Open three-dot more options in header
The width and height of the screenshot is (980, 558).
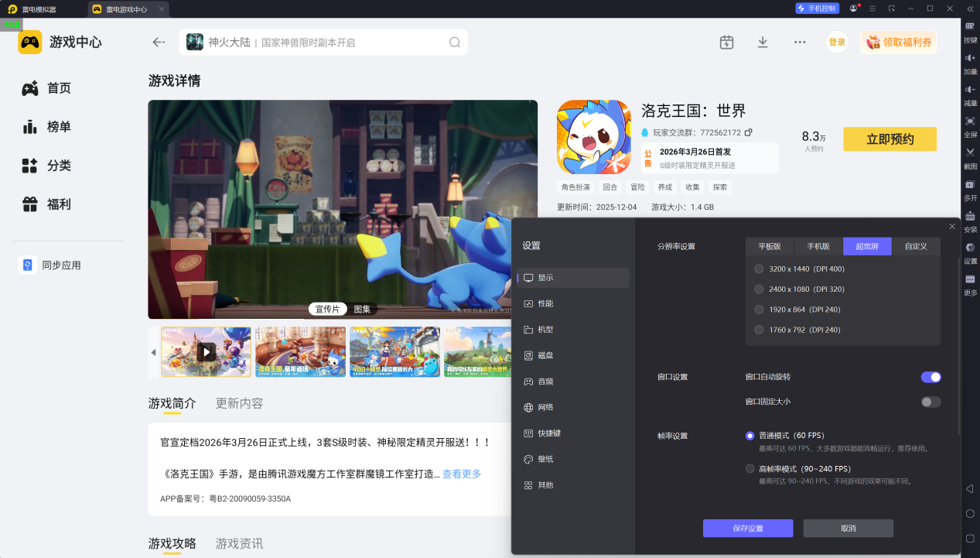800,42
